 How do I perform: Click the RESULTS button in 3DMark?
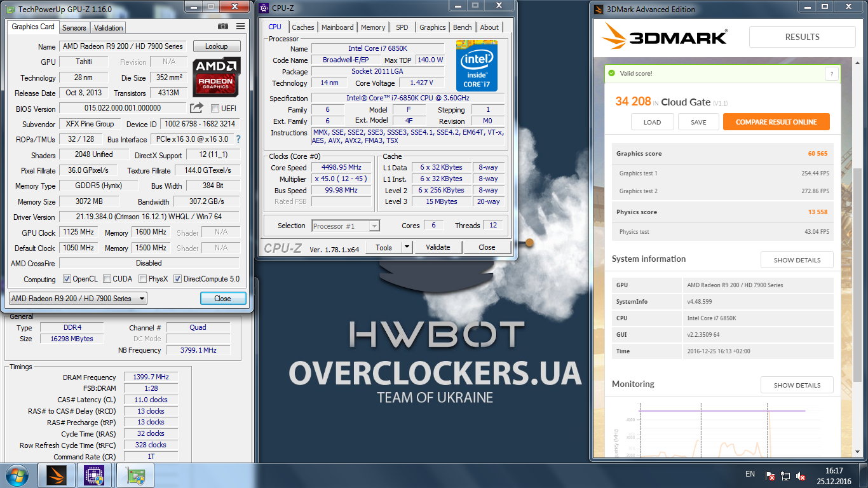tap(802, 37)
